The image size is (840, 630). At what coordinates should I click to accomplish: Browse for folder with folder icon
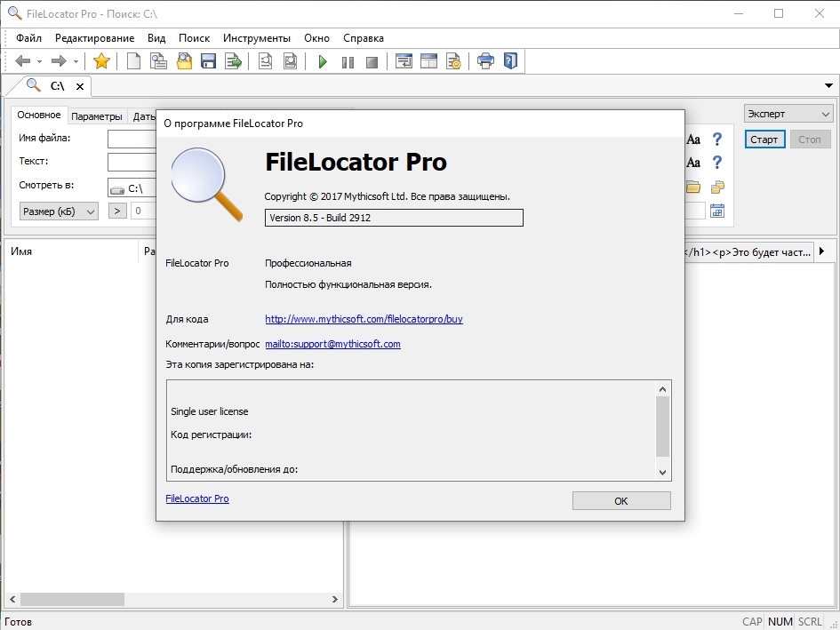click(693, 187)
